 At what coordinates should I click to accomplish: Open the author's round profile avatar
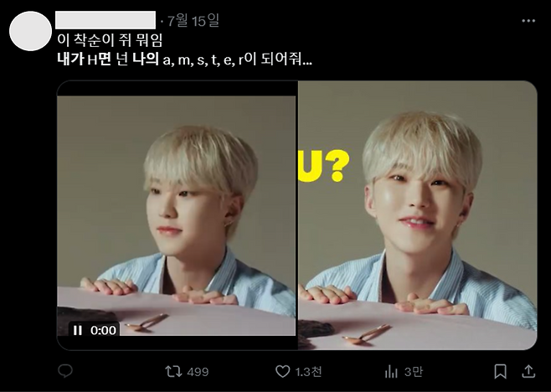[x=31, y=31]
